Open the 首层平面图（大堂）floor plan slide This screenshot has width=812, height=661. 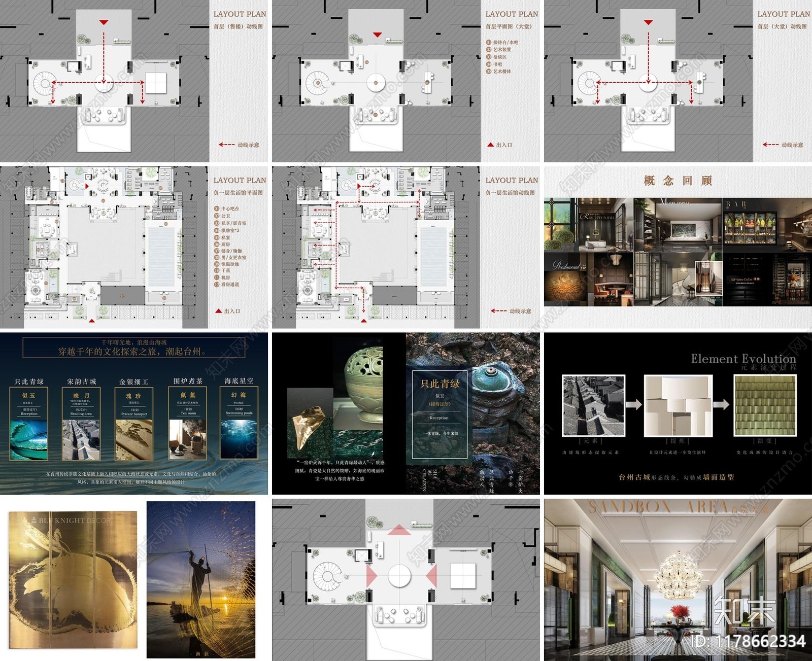point(406,81)
